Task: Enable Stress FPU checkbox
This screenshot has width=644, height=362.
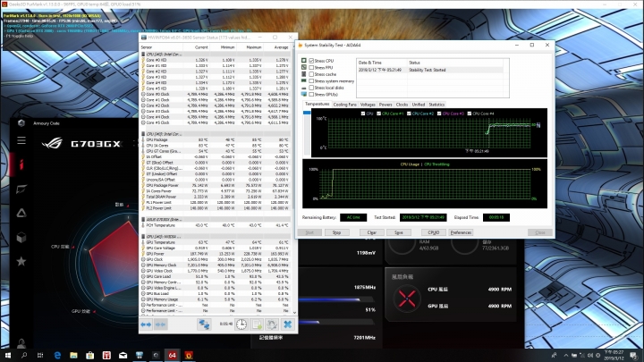Action: pos(311,67)
